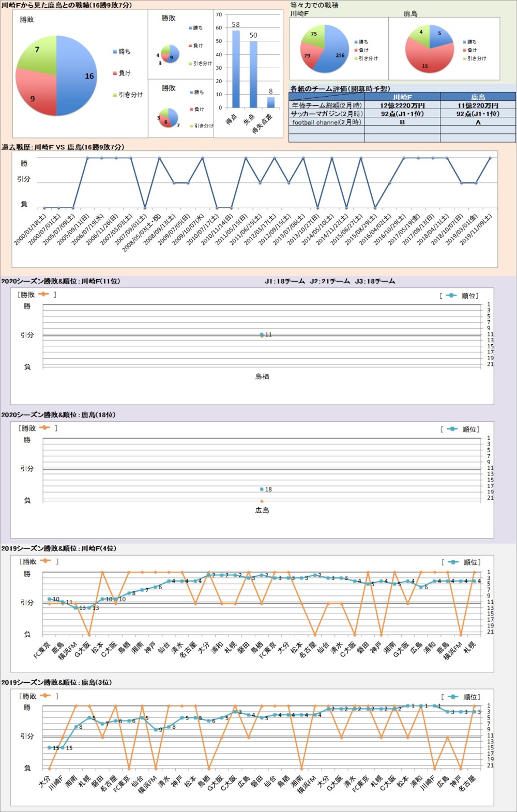Click the orange 勝敗 legend marker in 2020 鹿島 chart

[44, 428]
